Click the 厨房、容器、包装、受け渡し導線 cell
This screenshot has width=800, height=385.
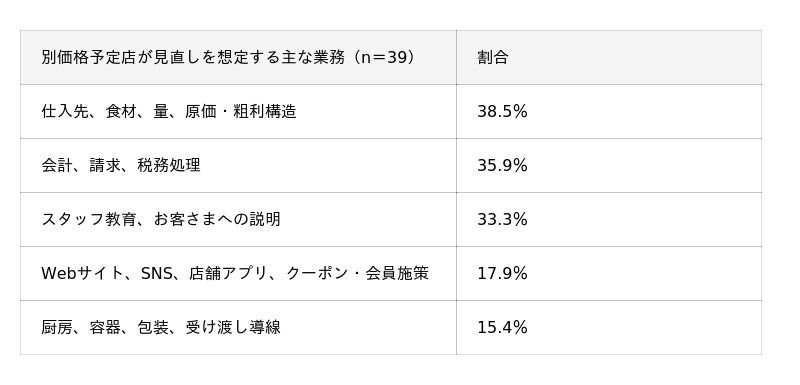238,327
